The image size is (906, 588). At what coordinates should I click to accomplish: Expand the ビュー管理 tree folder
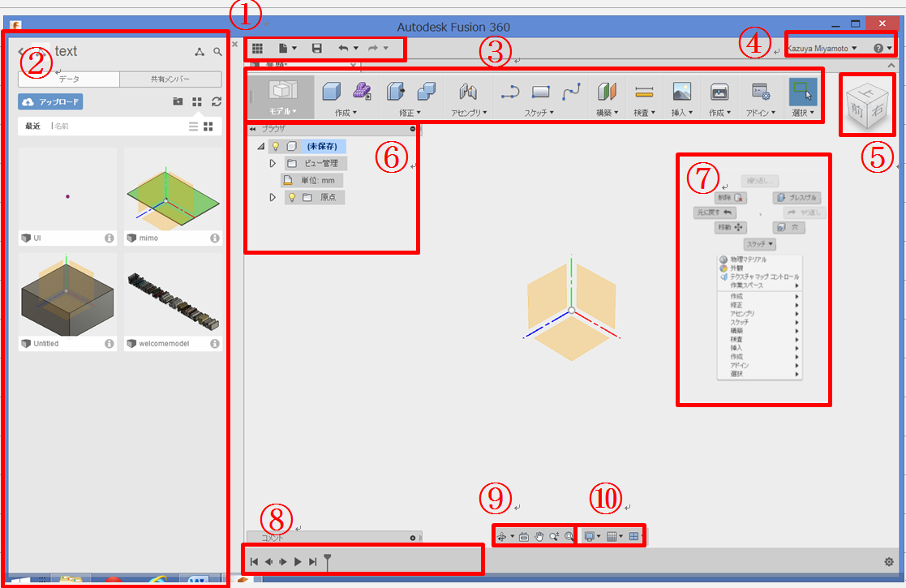pyautogui.click(x=273, y=164)
